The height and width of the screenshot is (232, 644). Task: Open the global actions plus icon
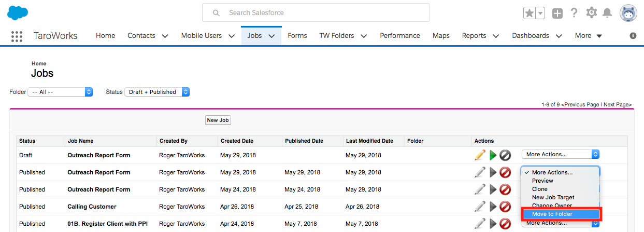click(x=557, y=13)
